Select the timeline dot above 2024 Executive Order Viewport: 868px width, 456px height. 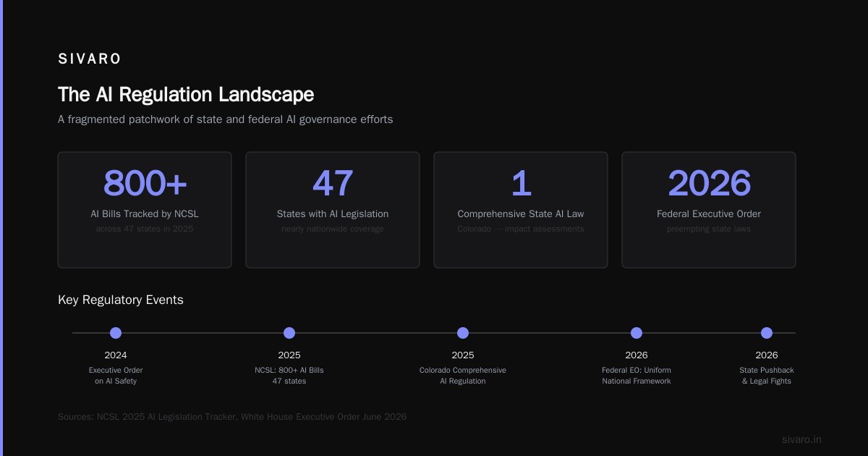click(x=116, y=333)
